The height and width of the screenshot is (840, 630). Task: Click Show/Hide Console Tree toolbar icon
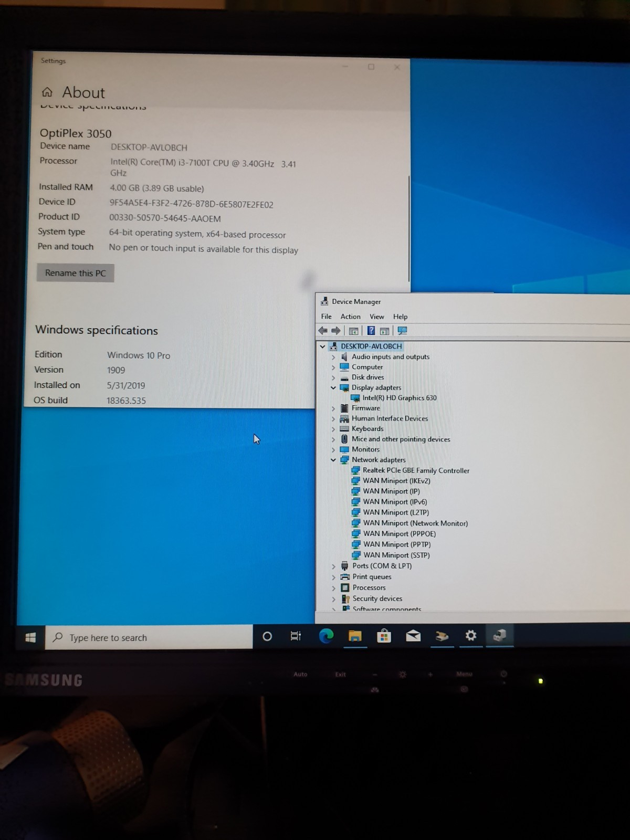click(354, 331)
